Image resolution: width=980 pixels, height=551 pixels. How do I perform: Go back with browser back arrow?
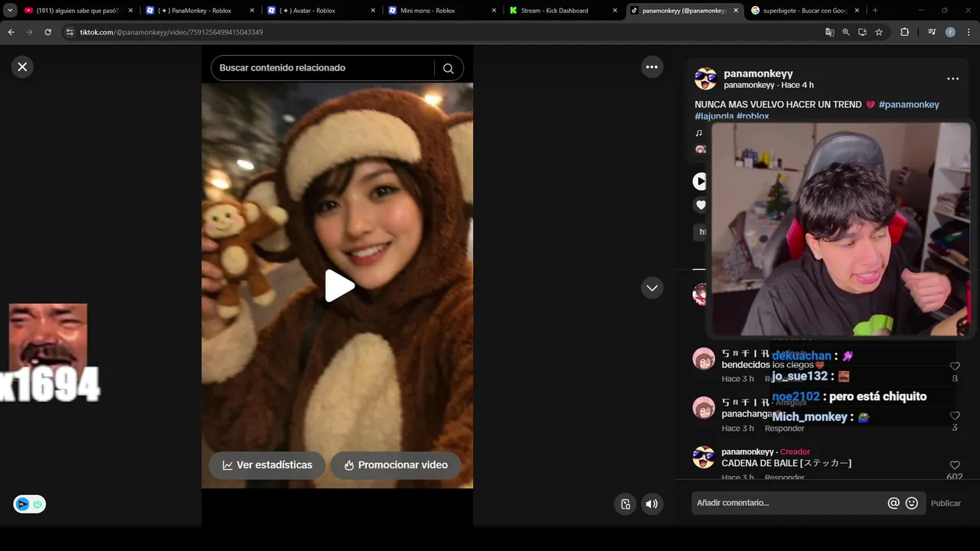(x=11, y=32)
